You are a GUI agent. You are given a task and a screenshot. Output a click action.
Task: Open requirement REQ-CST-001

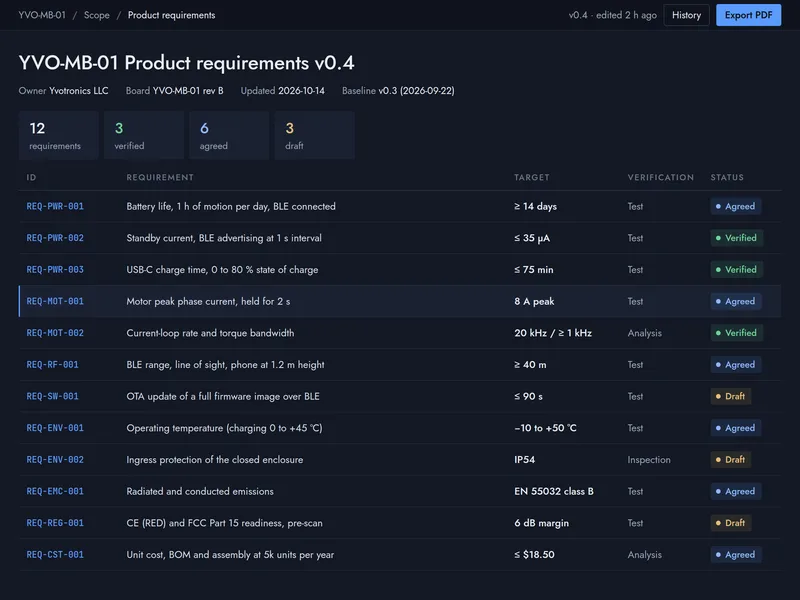click(x=55, y=555)
